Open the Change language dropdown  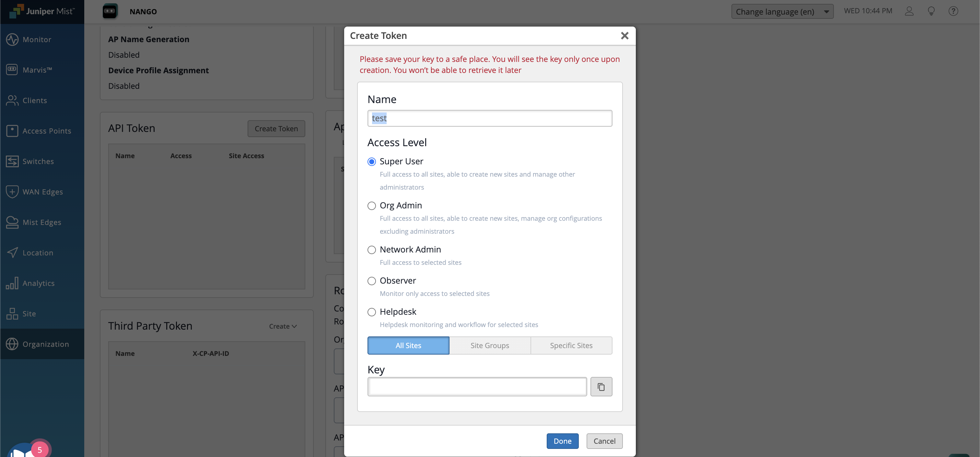tap(782, 11)
